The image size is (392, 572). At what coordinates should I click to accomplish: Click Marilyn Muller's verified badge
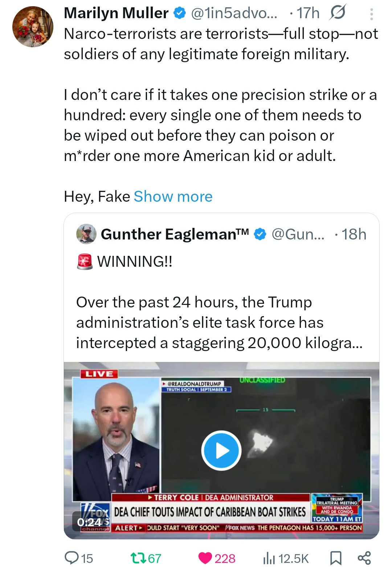click(x=179, y=13)
